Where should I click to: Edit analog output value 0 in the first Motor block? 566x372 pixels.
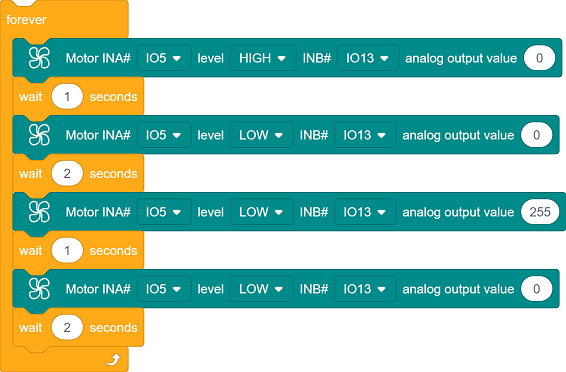(x=539, y=58)
